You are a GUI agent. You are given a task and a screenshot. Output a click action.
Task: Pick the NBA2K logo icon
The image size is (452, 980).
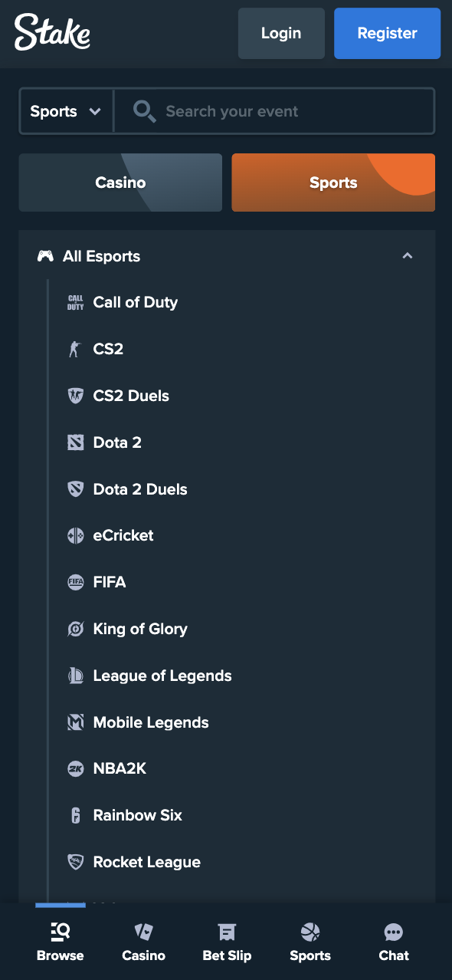(x=75, y=769)
